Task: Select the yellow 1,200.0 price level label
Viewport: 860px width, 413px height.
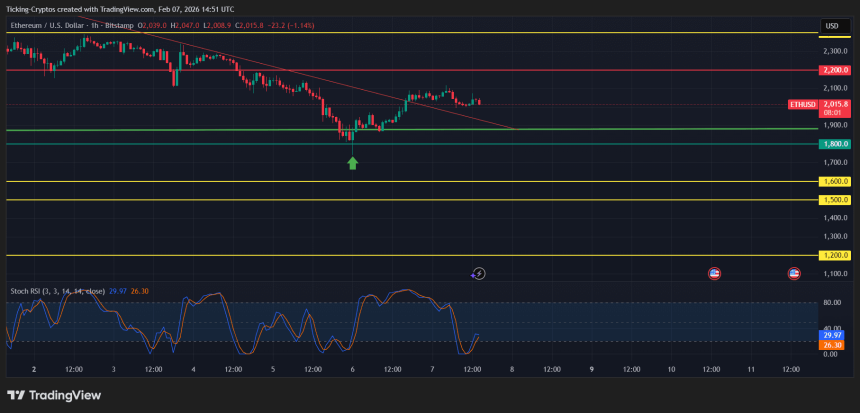Action: [835, 255]
